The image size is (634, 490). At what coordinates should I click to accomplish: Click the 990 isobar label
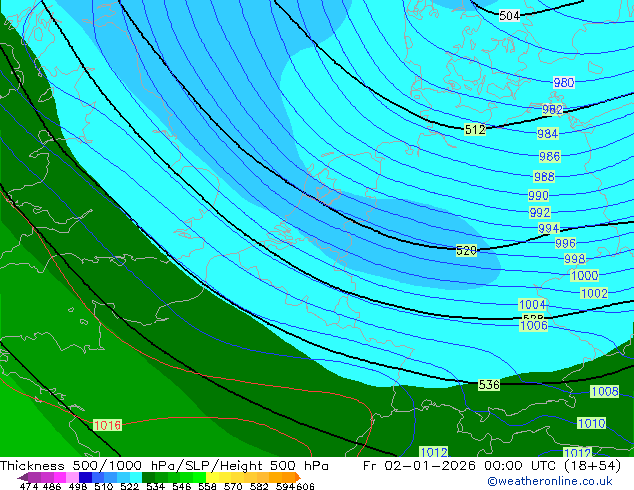(x=539, y=196)
